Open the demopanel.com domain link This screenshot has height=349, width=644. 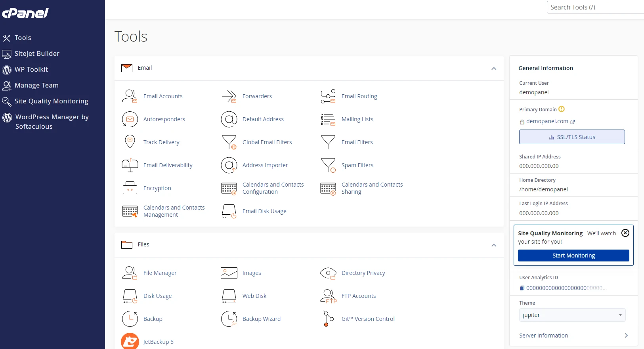pos(547,121)
